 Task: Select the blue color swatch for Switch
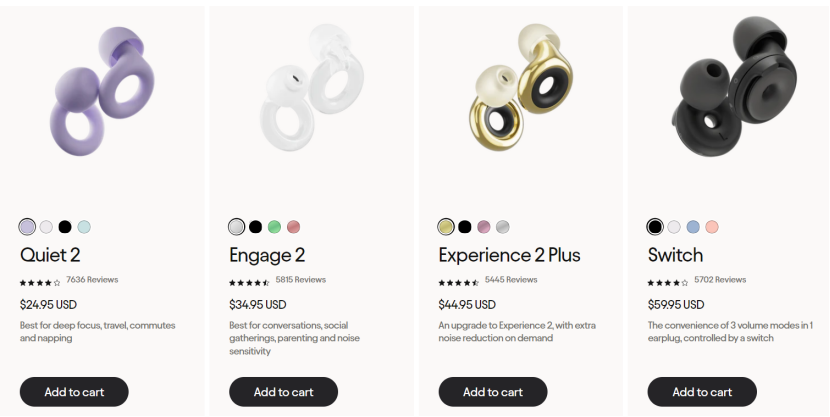(693, 227)
